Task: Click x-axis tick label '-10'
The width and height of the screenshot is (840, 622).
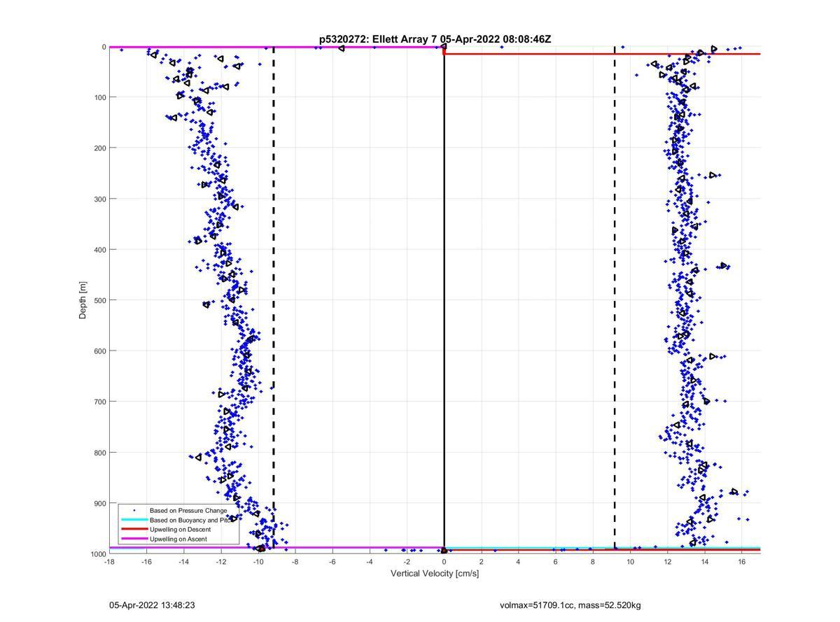Action: point(258,561)
